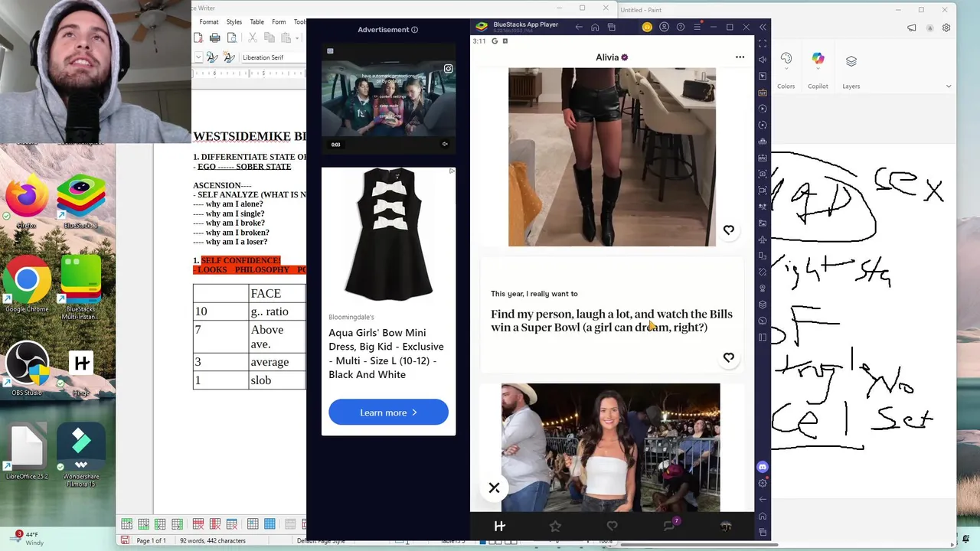Open Hinge messages tab with 7 badge
The height and width of the screenshot is (551, 980).
pos(669,525)
